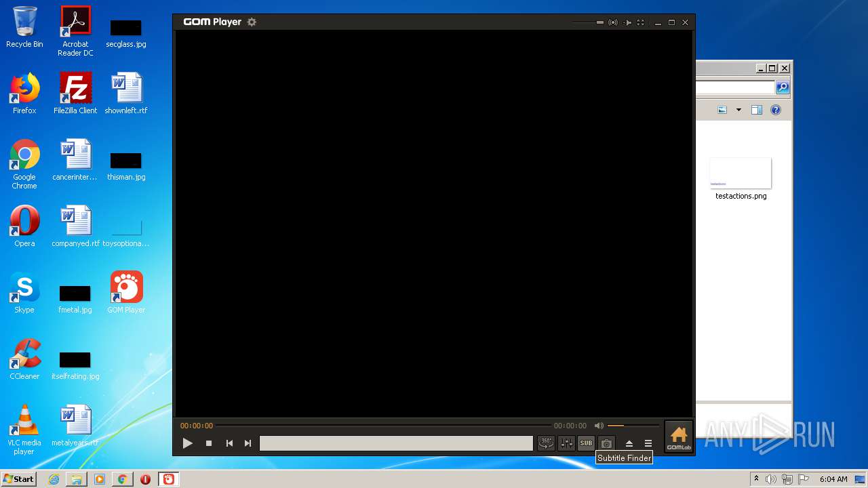Open the equalizer control panel icon

coord(566,443)
